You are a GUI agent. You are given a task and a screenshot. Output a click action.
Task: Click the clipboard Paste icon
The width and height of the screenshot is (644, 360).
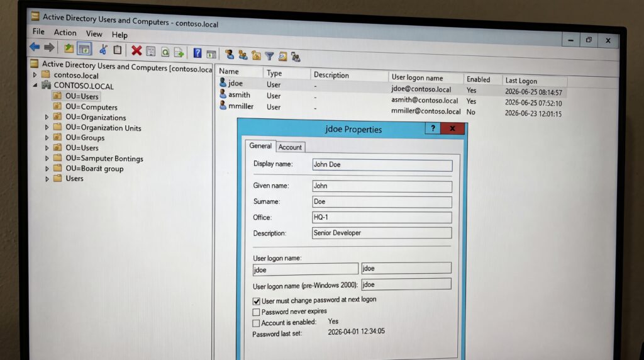tap(118, 50)
